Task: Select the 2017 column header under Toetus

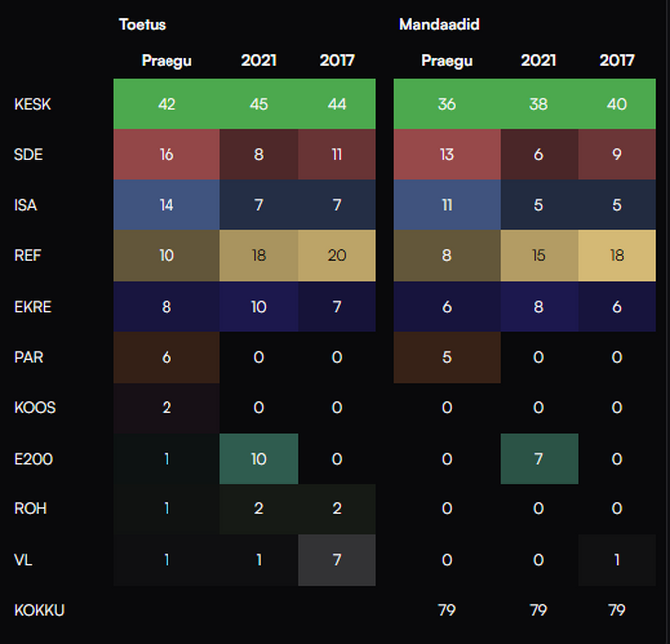Action: coord(337,61)
